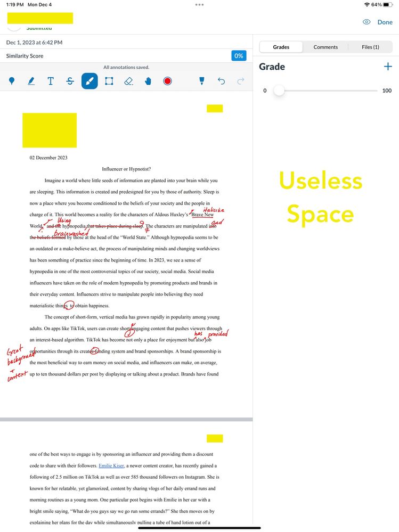
Task: Select the highlight text tool
Action: click(31, 81)
